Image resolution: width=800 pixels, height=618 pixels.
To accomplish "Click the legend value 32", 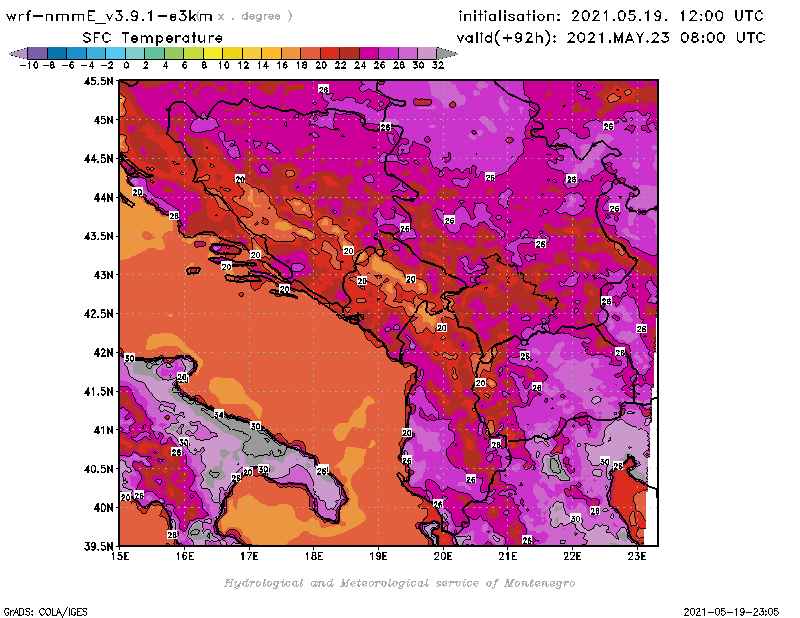I will (438, 66).
